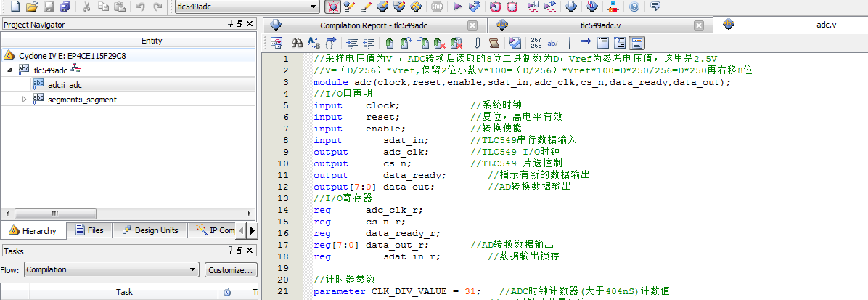Toggle a bookmark on the current line
The image size is (868, 300).
[x=390, y=43]
